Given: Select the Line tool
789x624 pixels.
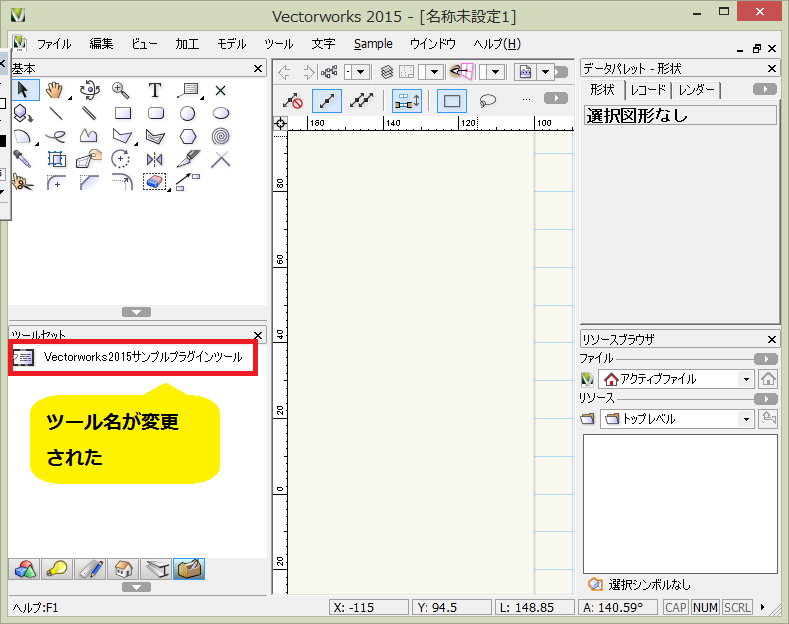Looking at the screenshot, I should click(x=56, y=113).
